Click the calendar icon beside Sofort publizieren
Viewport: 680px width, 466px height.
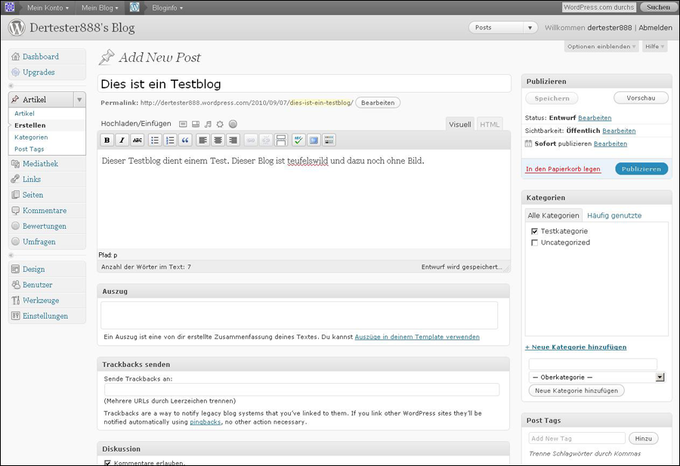528,143
